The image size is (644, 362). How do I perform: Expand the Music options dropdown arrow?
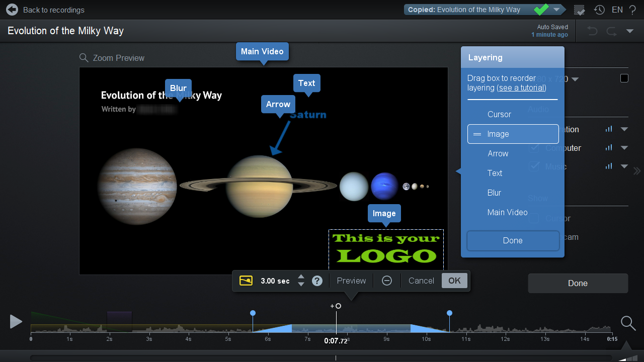pos(624,166)
